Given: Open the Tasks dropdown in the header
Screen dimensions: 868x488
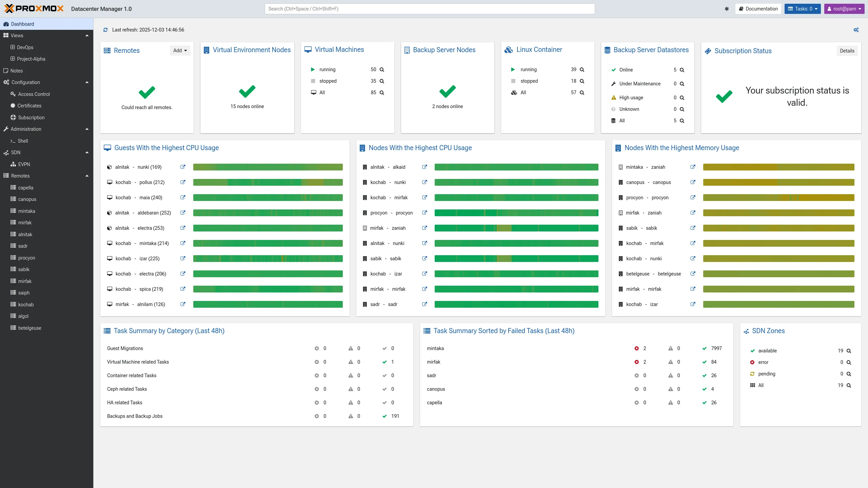Looking at the screenshot, I should pyautogui.click(x=803, y=8).
